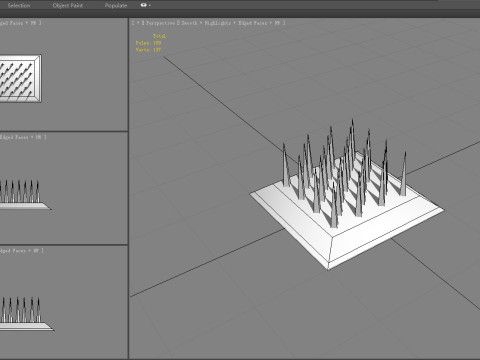Activate the upper-left viewport showing the spike board
The height and width of the screenshot is (360, 480).
tap(63, 74)
